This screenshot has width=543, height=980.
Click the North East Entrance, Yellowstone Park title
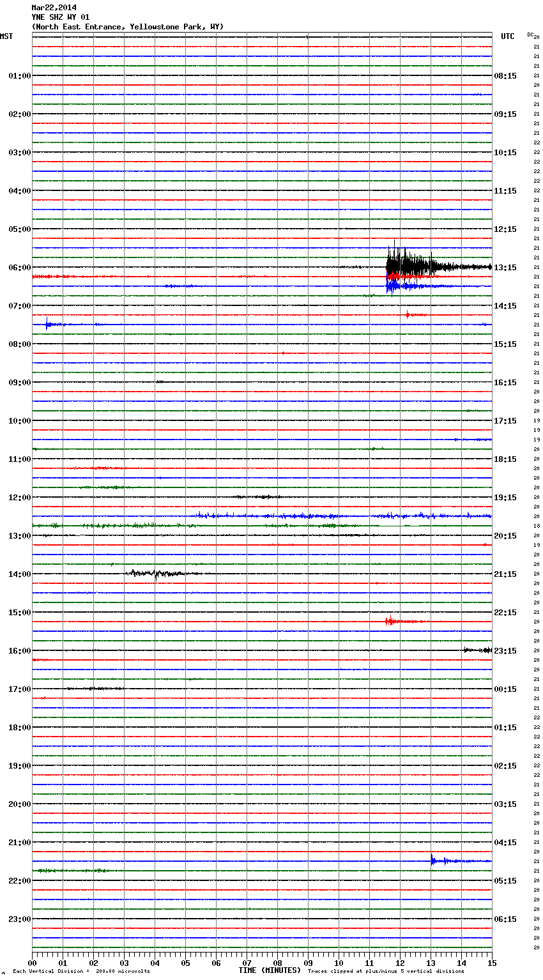(128, 27)
